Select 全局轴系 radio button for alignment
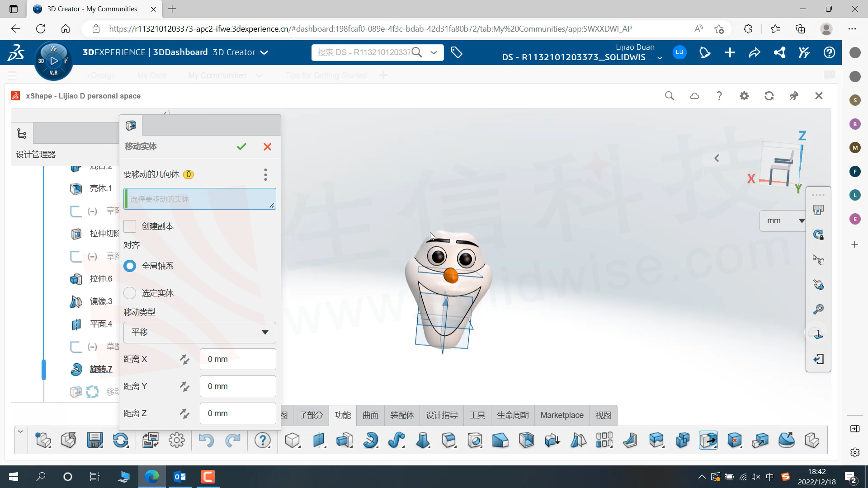This screenshot has width=868, height=488. tap(130, 265)
